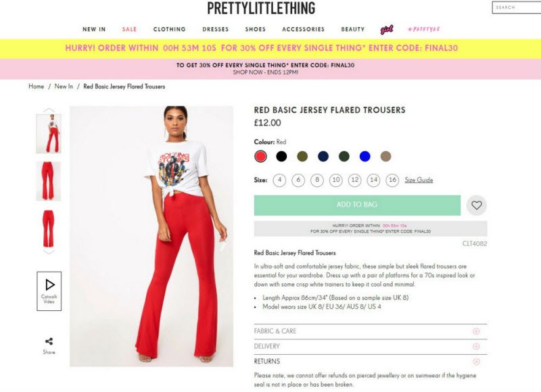Open the #PLTSTYLE logo link
Viewport: 541px width, 392px height.
(x=424, y=29)
